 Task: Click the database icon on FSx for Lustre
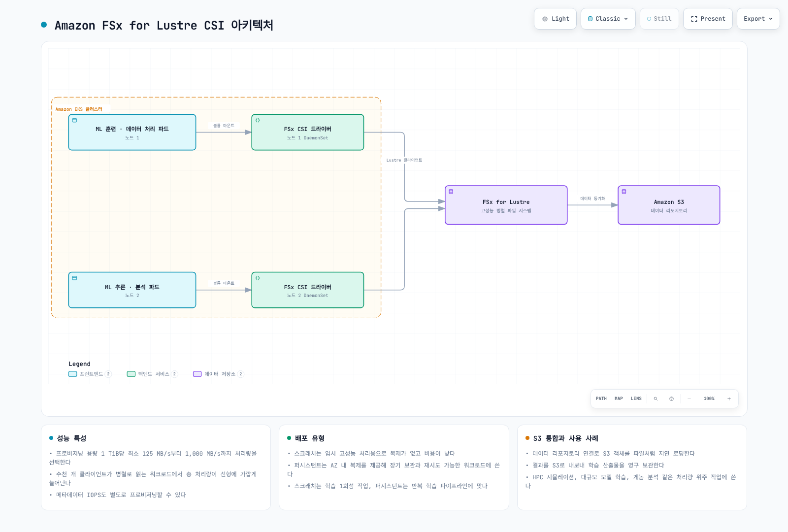(x=451, y=192)
